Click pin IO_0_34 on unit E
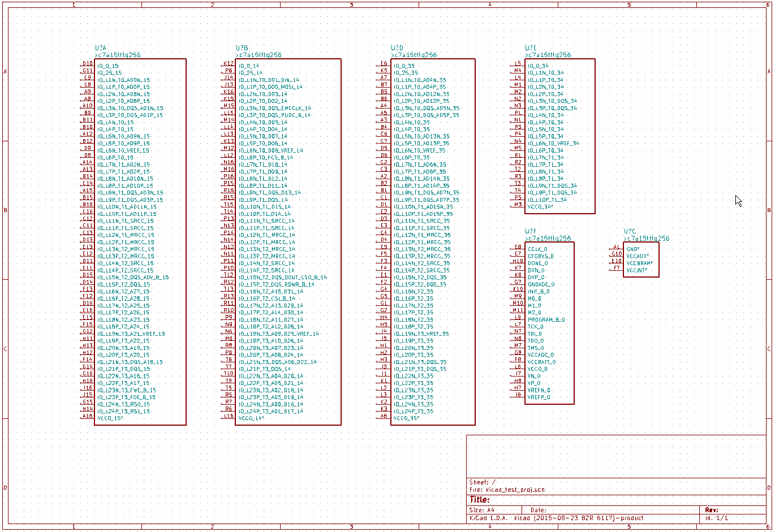This screenshot has height=532, width=775. [538, 66]
